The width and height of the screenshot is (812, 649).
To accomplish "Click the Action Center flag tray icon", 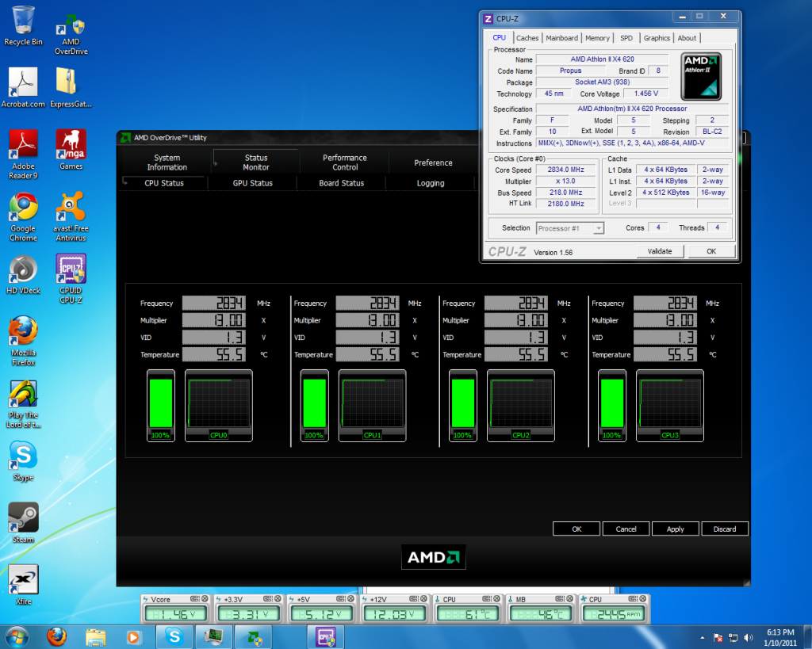I will (718, 638).
